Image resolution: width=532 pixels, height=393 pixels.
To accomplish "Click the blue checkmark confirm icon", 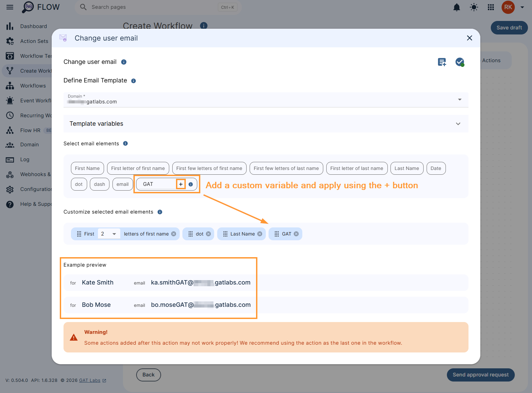I will [x=460, y=62].
